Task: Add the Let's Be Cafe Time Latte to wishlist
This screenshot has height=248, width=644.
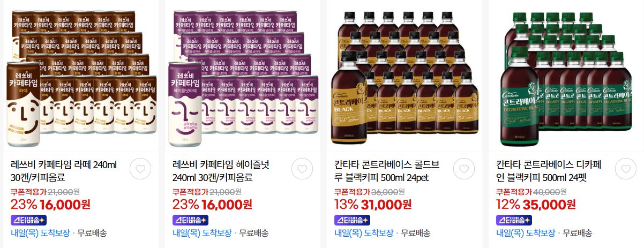Action: (140, 169)
